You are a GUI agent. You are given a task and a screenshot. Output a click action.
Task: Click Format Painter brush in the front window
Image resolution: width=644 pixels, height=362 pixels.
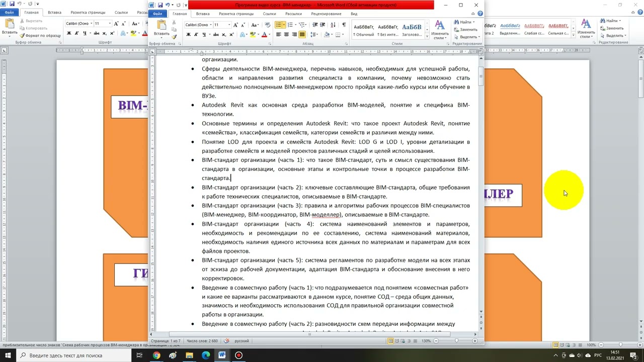pos(175,36)
